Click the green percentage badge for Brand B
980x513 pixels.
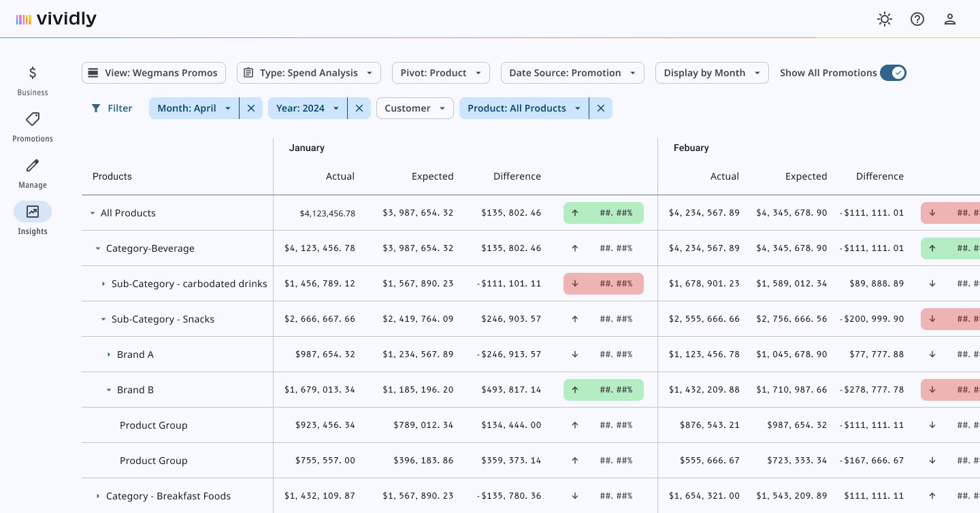[x=603, y=390]
